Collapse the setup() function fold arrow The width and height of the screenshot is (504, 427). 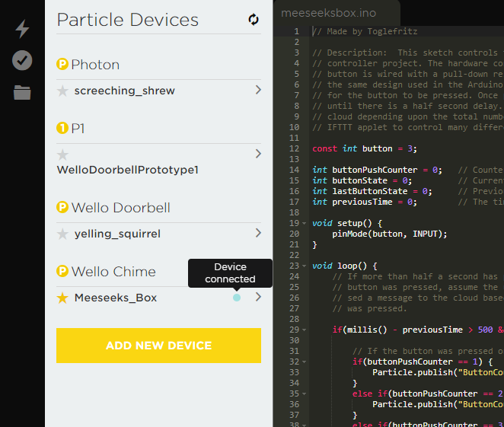pos(304,223)
